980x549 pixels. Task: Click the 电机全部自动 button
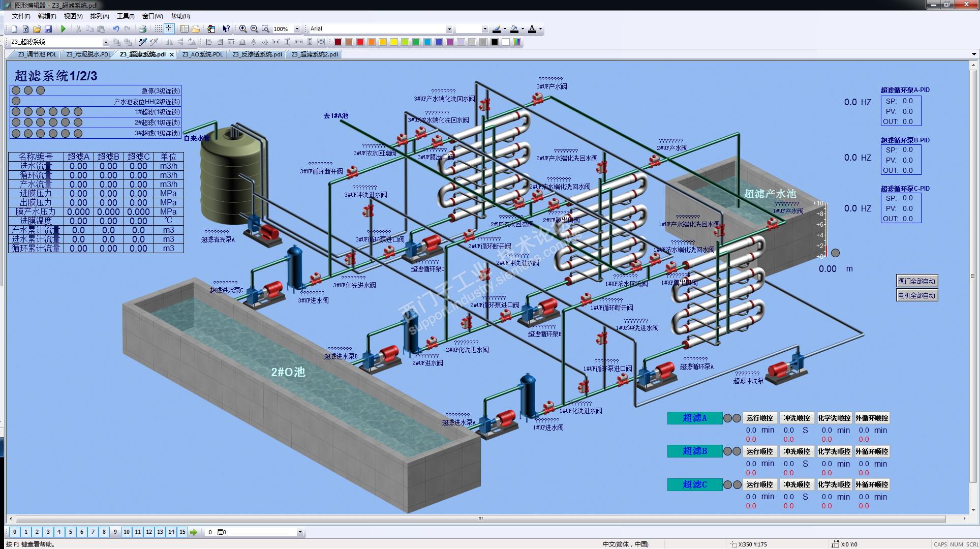[x=916, y=295]
